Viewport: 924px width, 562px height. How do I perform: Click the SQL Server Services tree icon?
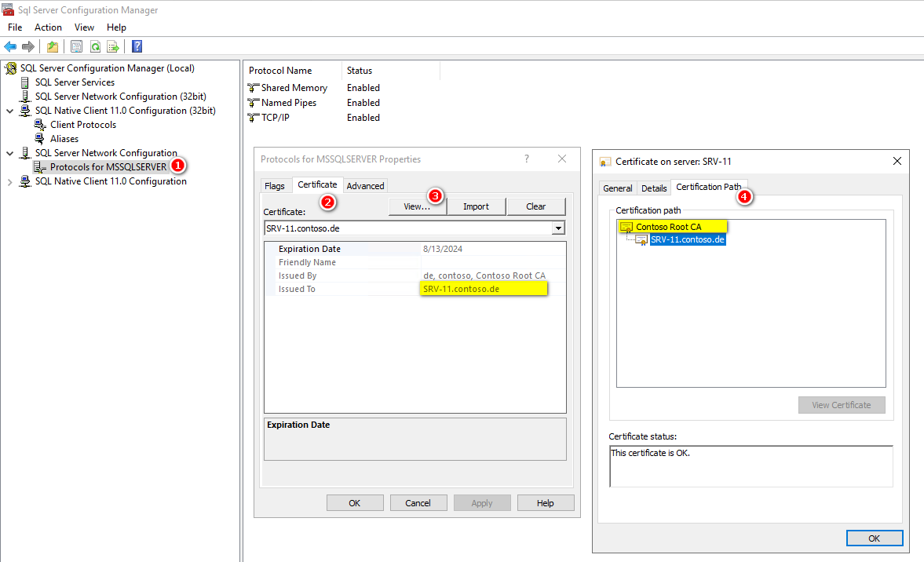[x=25, y=82]
